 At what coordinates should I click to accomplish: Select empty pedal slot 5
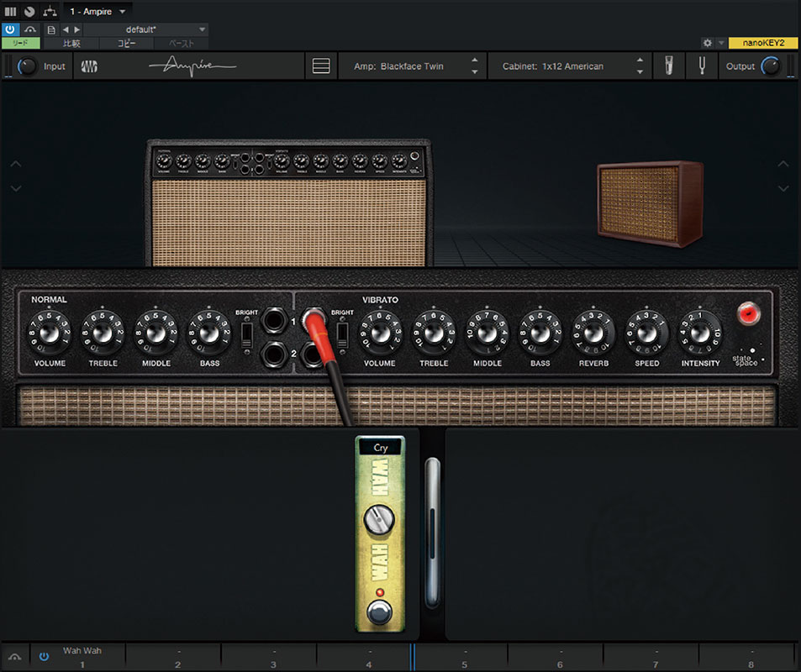[x=460, y=657]
